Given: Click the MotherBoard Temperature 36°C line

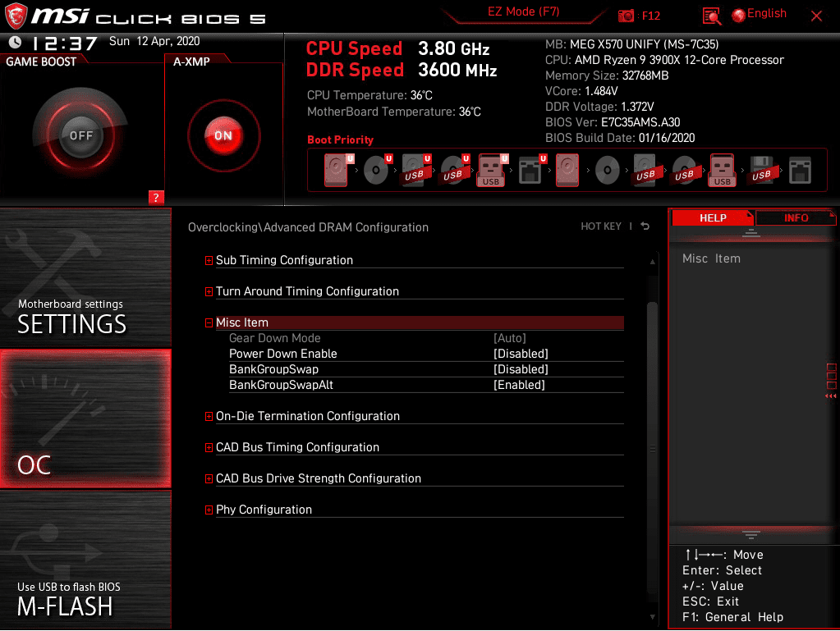Looking at the screenshot, I should point(394,112).
